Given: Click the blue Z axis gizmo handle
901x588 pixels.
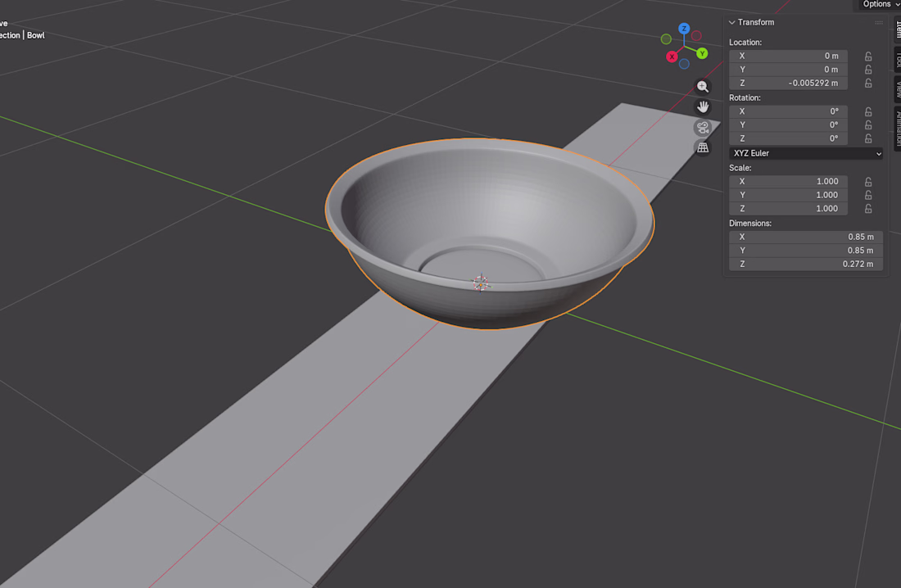Looking at the screenshot, I should pos(684,28).
